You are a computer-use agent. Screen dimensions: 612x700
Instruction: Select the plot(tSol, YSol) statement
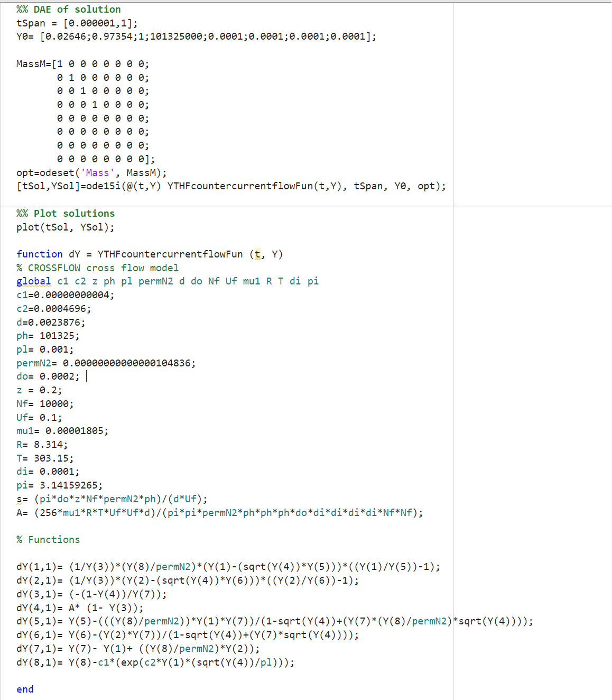click(x=64, y=227)
